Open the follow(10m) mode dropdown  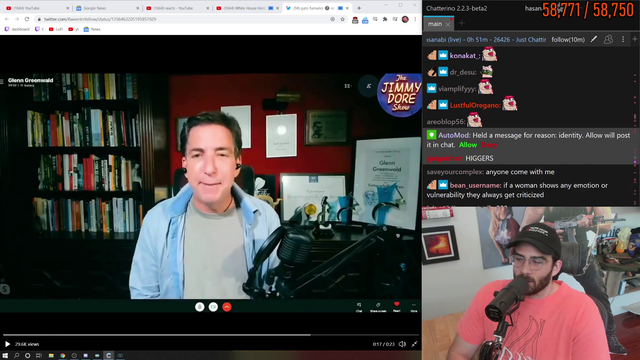(x=568, y=40)
